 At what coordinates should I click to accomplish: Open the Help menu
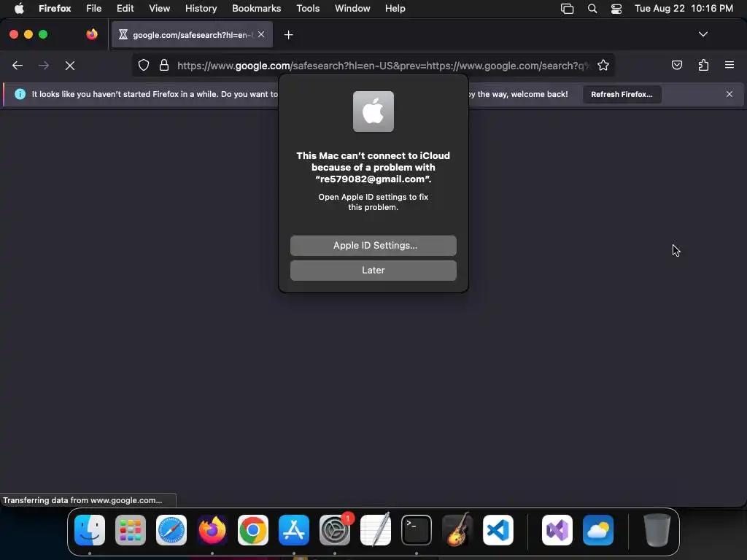click(x=395, y=9)
